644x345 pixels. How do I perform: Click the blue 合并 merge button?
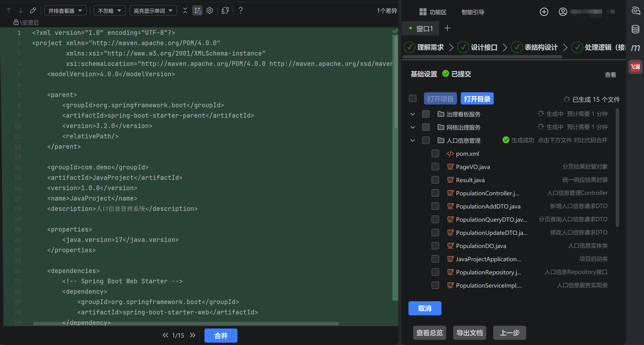pos(221,335)
